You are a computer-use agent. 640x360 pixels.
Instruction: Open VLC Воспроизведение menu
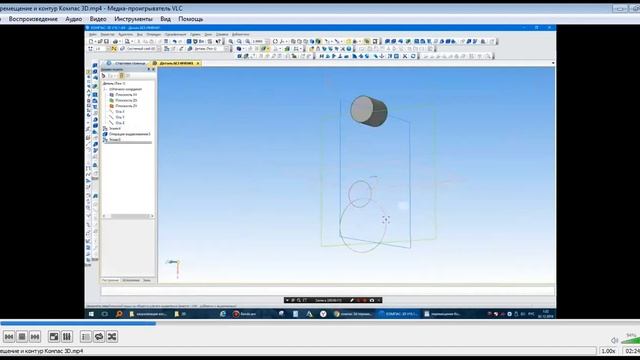(33, 19)
